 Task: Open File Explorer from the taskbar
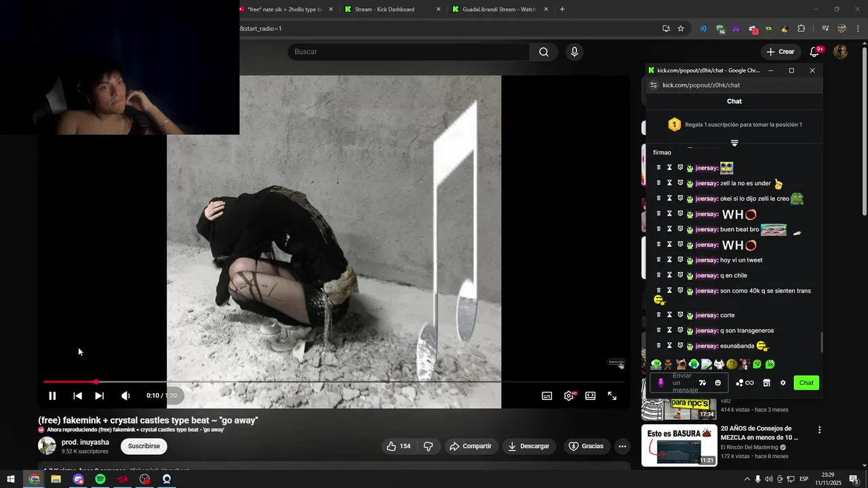[x=56, y=479]
